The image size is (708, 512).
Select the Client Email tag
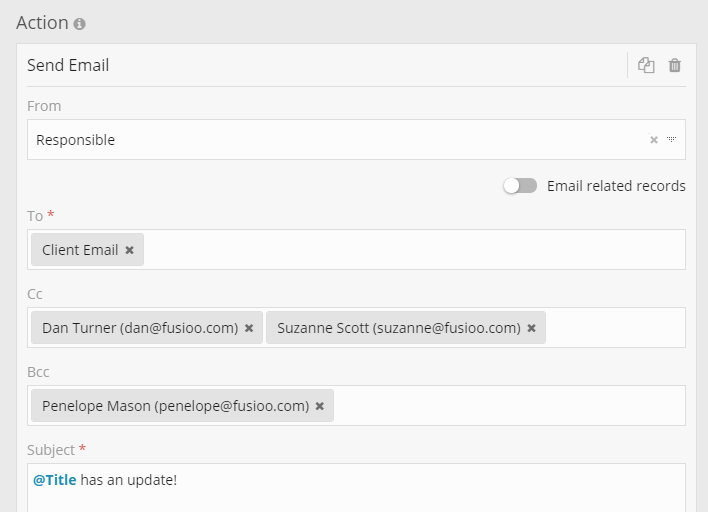click(80, 250)
